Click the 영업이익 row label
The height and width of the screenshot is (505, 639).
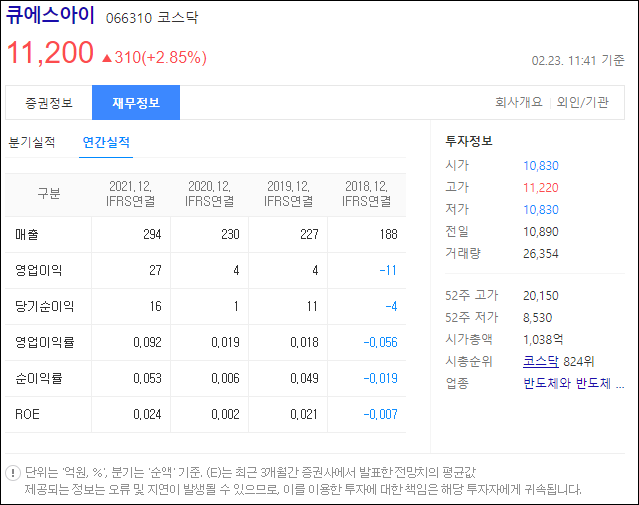pos(38,270)
